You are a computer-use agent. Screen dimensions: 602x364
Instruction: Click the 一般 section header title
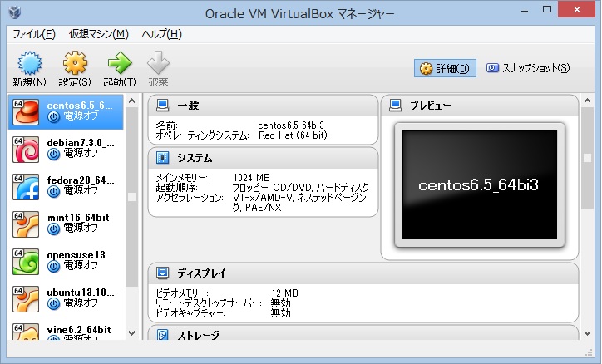point(188,105)
